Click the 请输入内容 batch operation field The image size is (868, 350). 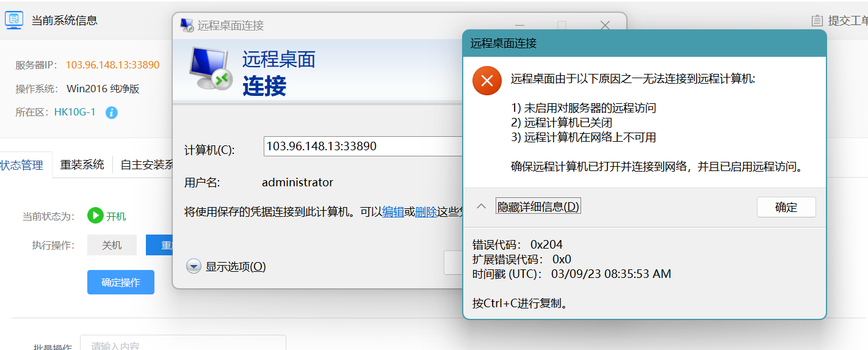(183, 345)
